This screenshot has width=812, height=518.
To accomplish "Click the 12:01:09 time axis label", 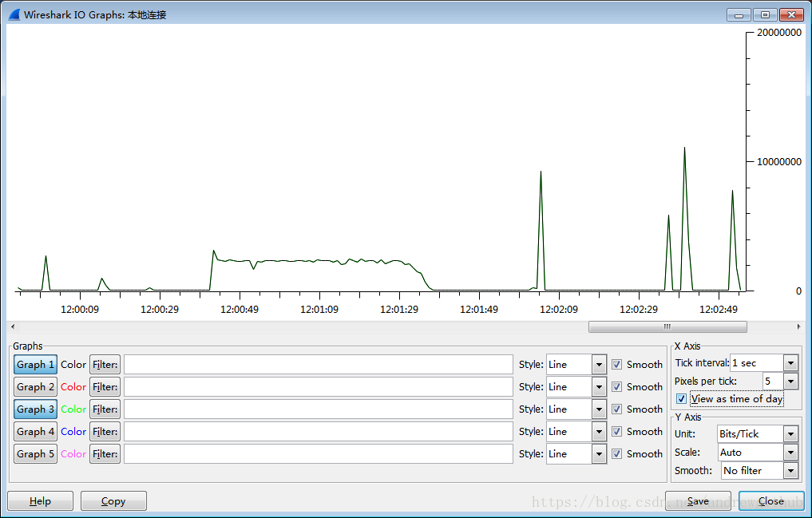I will tap(319, 310).
